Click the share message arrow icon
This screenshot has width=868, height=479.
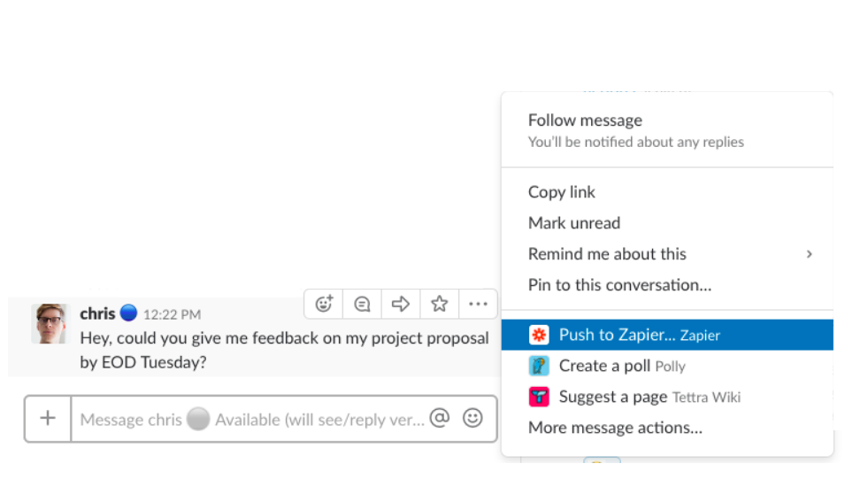tap(400, 304)
